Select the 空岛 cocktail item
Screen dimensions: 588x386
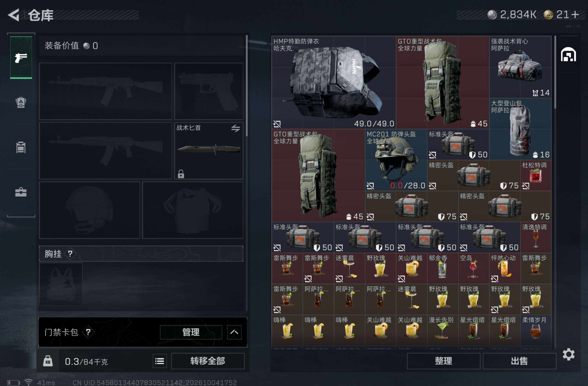(x=474, y=268)
